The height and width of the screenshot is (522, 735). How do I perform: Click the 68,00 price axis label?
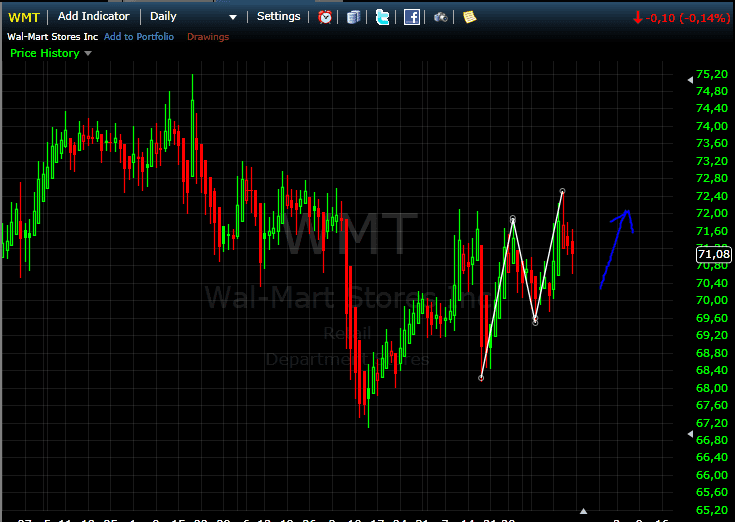pos(712,388)
